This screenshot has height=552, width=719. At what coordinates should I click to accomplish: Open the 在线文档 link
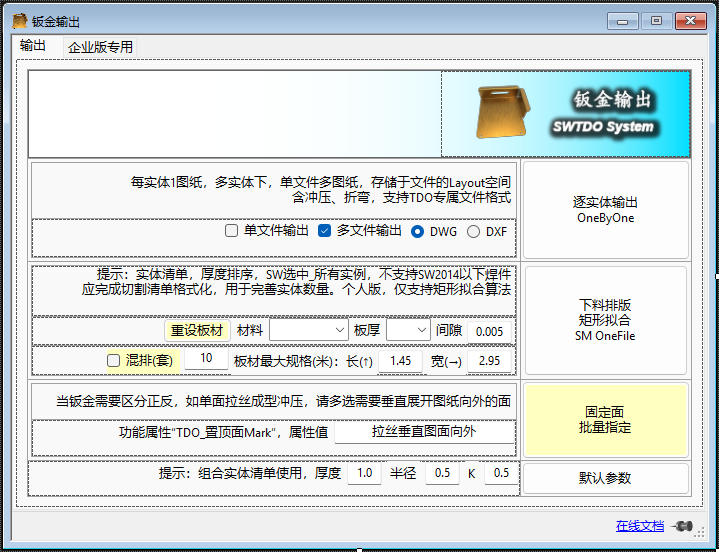[x=639, y=526]
